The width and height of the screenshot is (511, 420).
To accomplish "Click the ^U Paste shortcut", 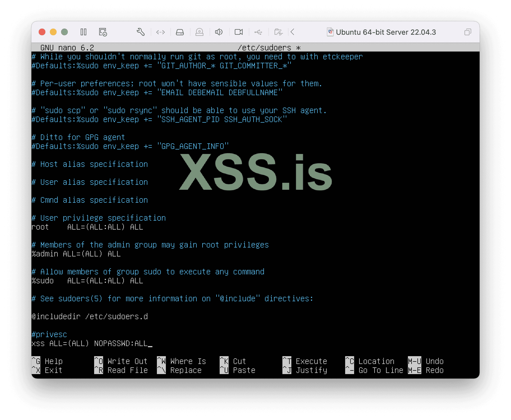I will (238, 370).
